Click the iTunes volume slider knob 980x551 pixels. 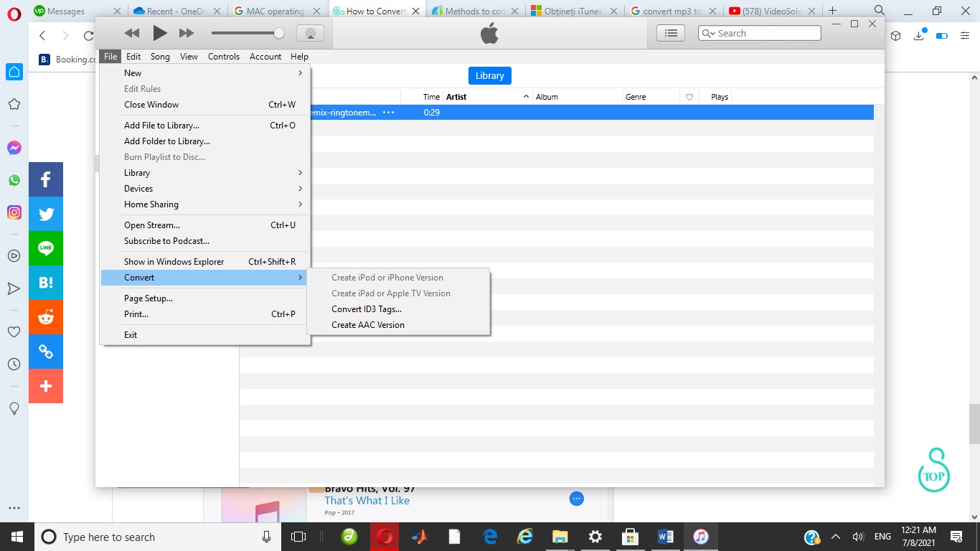[x=279, y=33]
